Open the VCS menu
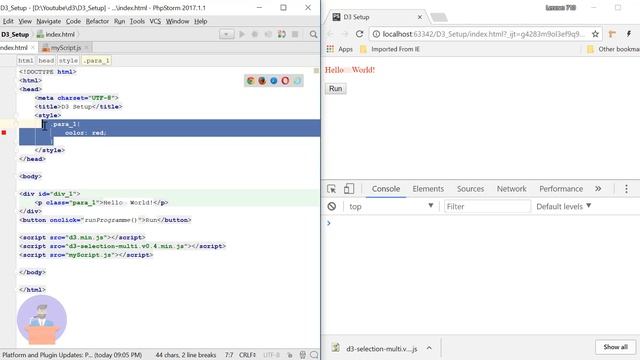Image resolution: width=640 pixels, height=360 pixels. tap(155, 21)
